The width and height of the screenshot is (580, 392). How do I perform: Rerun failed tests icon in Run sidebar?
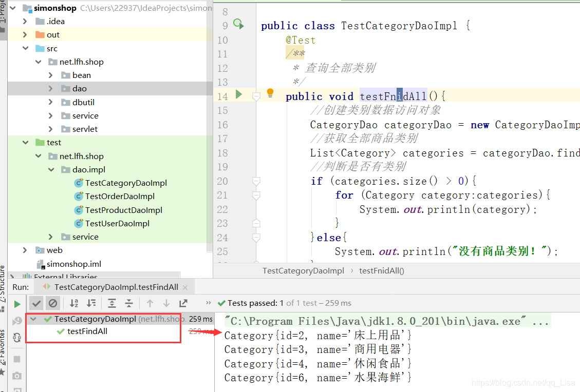[x=17, y=321]
